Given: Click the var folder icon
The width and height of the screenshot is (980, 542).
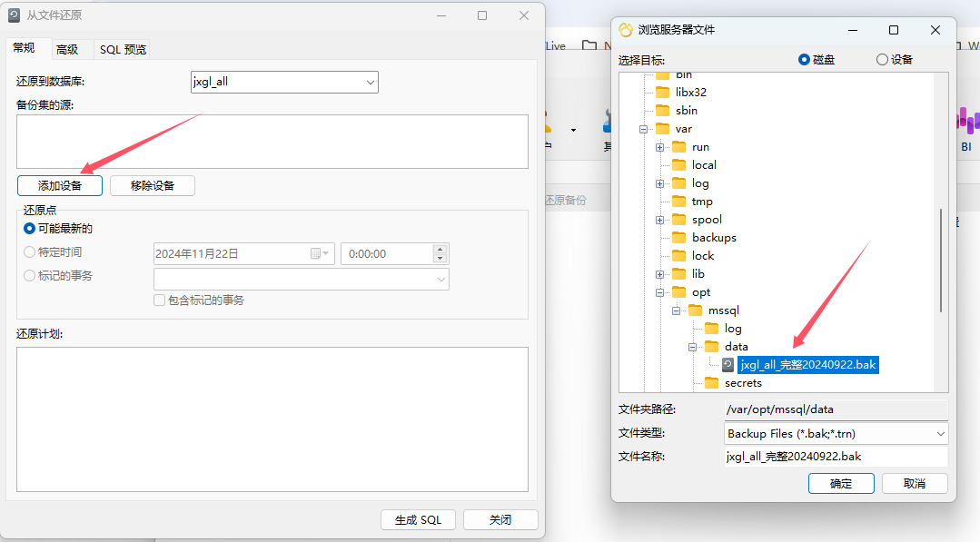Looking at the screenshot, I should click(x=662, y=129).
